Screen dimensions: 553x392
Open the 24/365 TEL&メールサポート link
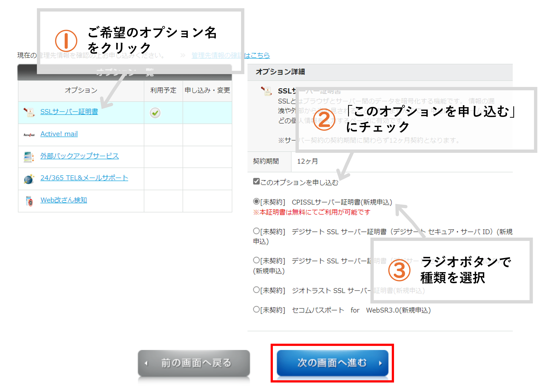point(84,178)
